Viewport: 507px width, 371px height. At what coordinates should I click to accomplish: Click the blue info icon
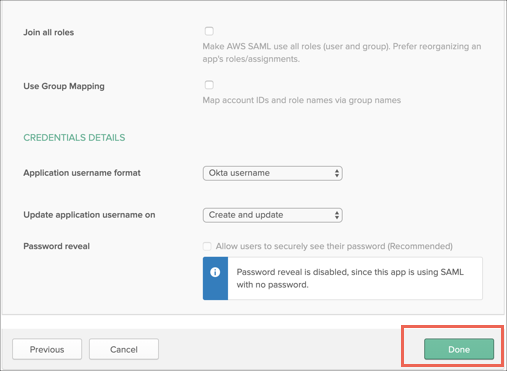point(215,272)
